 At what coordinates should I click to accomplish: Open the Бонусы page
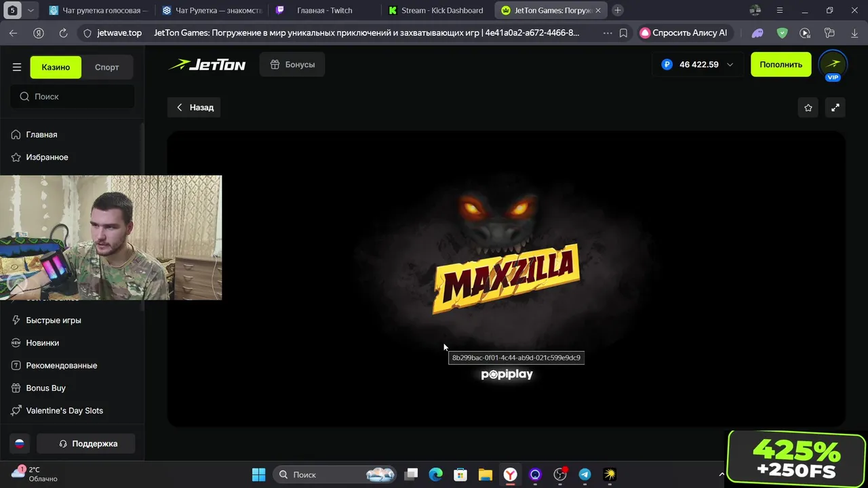tap(292, 64)
